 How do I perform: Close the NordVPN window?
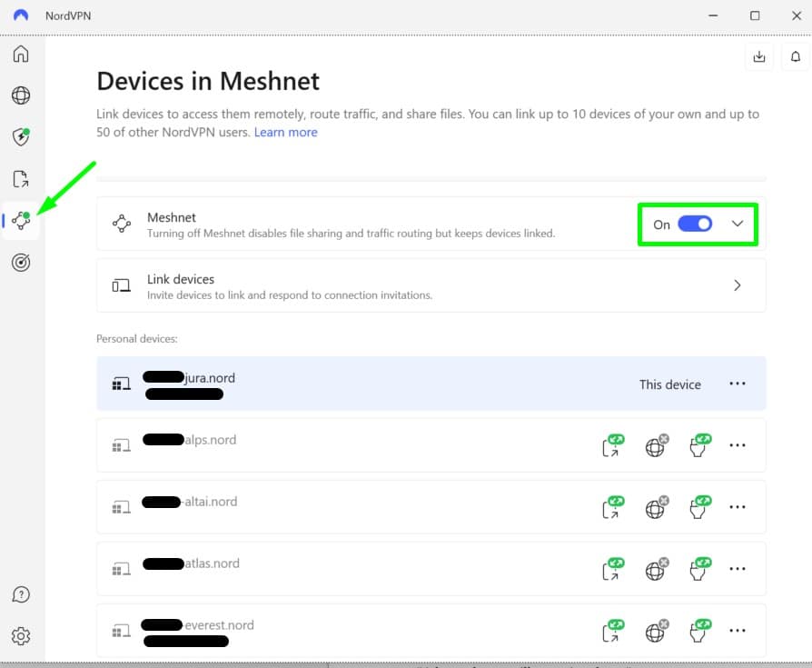pyautogui.click(x=797, y=15)
